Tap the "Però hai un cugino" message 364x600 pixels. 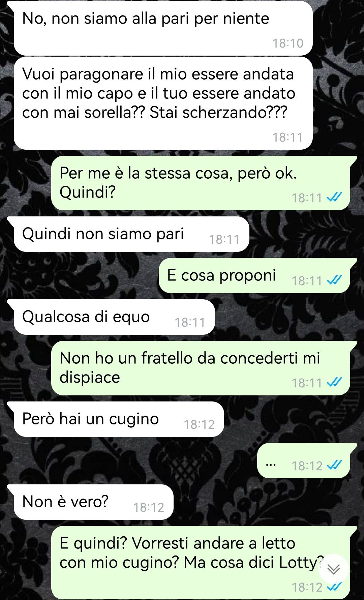point(119,419)
